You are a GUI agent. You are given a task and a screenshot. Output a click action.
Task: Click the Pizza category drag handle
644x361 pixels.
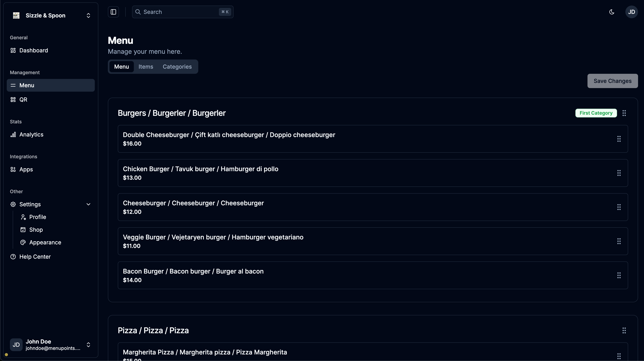point(624,330)
